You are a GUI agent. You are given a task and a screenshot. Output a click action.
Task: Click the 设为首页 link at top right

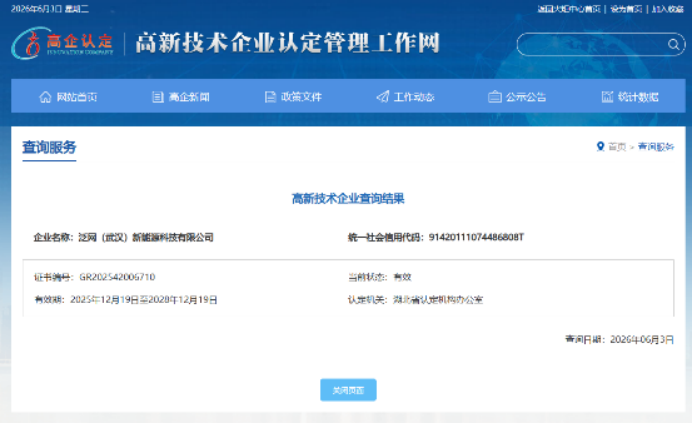(x=626, y=9)
